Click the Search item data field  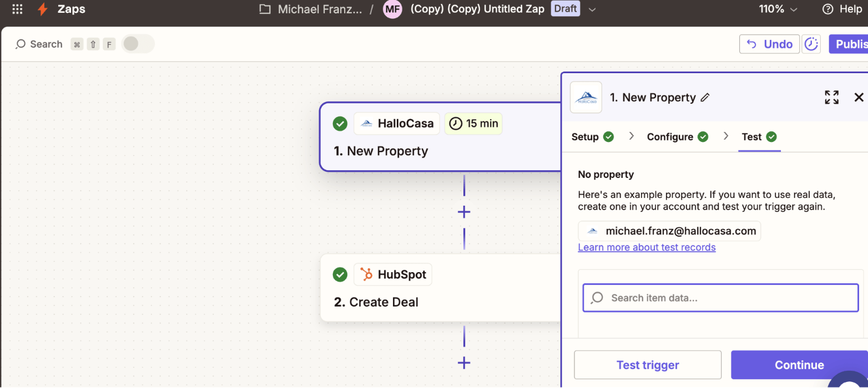coord(720,298)
